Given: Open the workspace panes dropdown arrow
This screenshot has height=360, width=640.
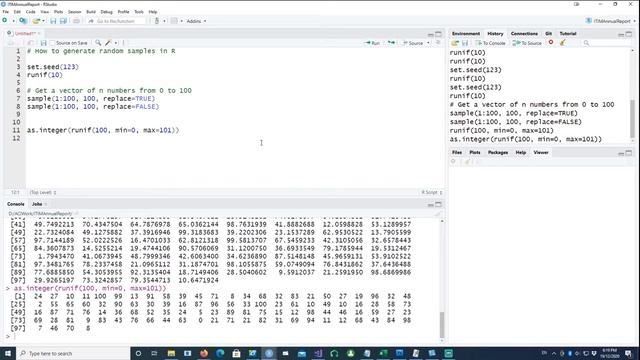Looking at the screenshot, I should [x=182, y=21].
